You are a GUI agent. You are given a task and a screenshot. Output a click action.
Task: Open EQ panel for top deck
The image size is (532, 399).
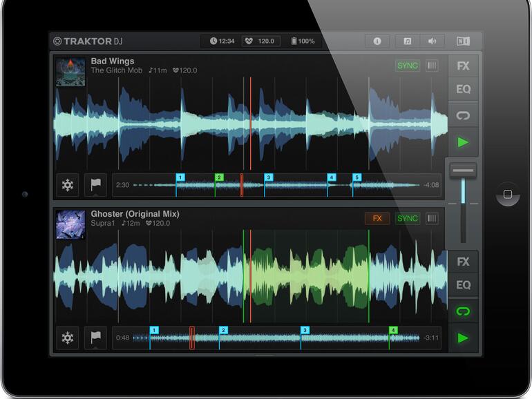(x=463, y=89)
